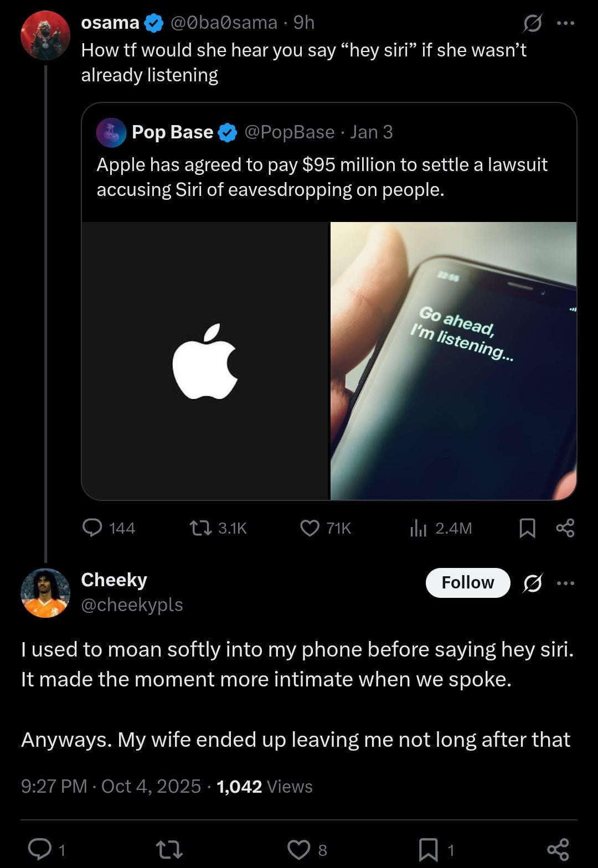598x868 pixels.
Task: Open replies on osama's post
Action: coord(92,528)
